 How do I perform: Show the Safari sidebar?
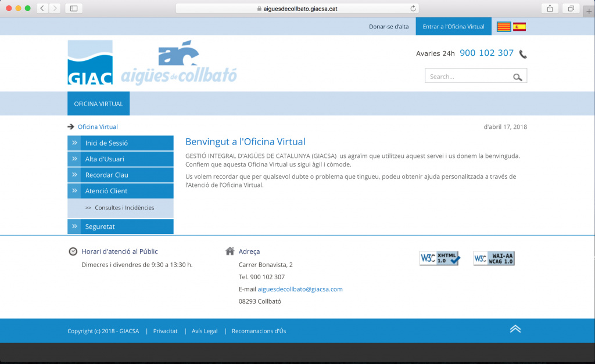point(74,8)
